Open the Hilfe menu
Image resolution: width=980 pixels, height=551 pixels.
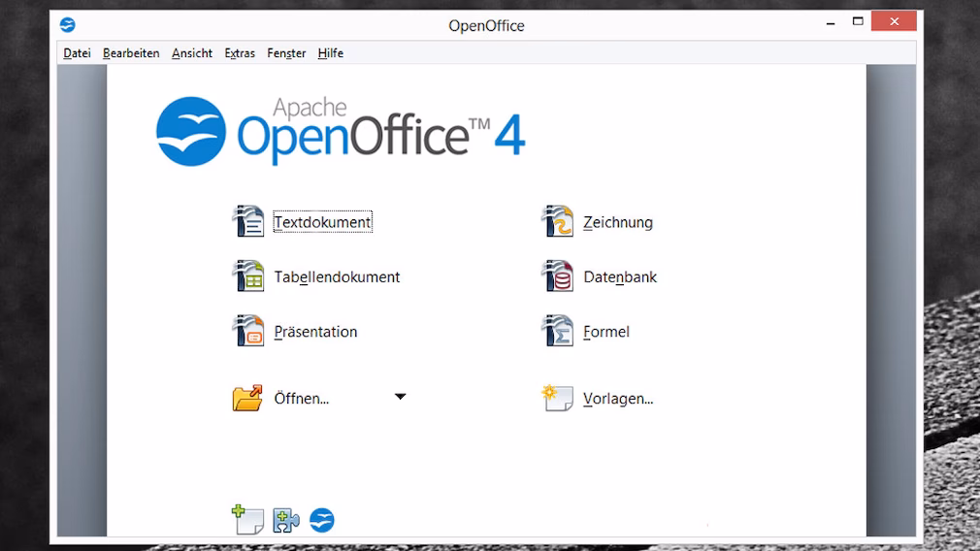(331, 53)
